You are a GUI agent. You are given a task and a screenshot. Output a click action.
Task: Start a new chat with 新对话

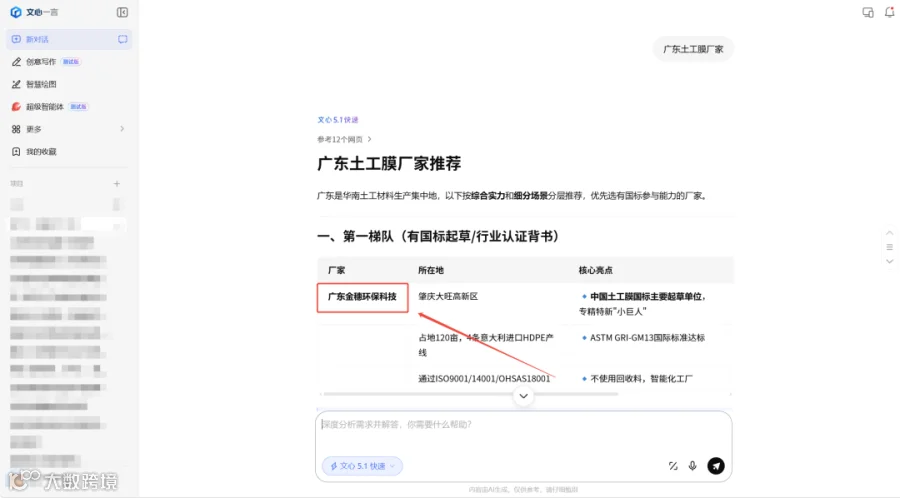[x=69, y=39]
